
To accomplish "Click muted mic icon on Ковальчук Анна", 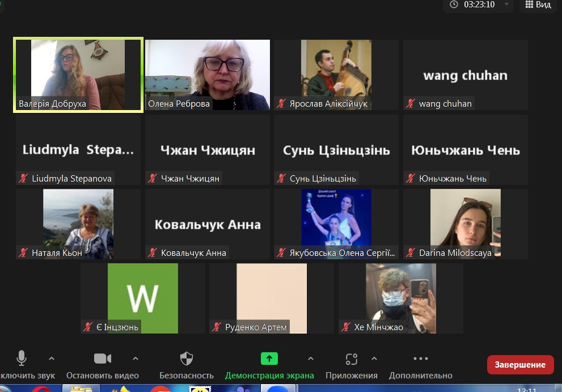I will coord(153,253).
